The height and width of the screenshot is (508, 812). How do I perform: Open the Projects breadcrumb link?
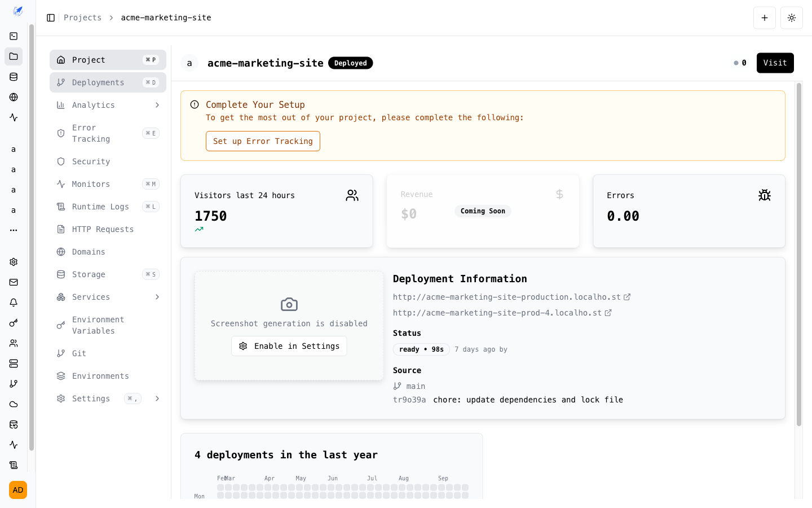(x=83, y=17)
